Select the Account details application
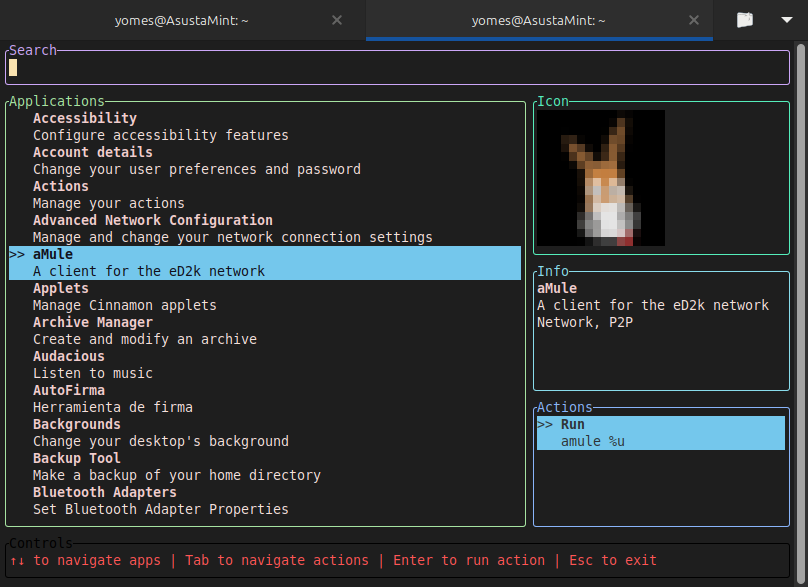808x587 pixels. point(93,152)
